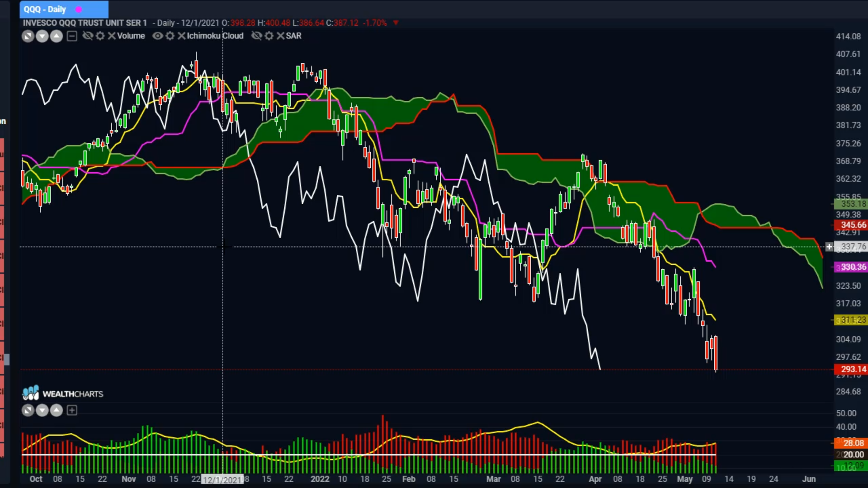The height and width of the screenshot is (488, 868).
Task: Maximize the lower indicator pane
Action: click(x=28, y=410)
